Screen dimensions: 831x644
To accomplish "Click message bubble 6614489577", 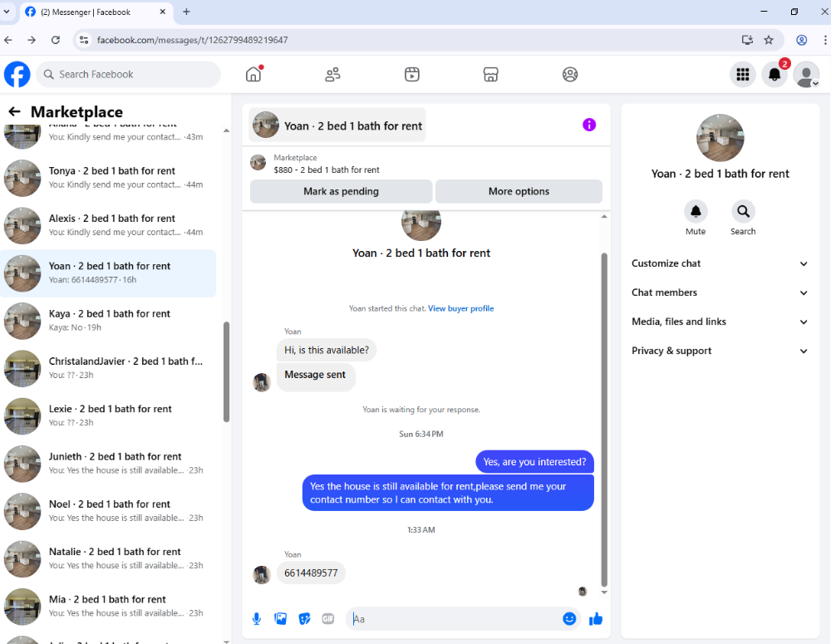I will 311,573.
